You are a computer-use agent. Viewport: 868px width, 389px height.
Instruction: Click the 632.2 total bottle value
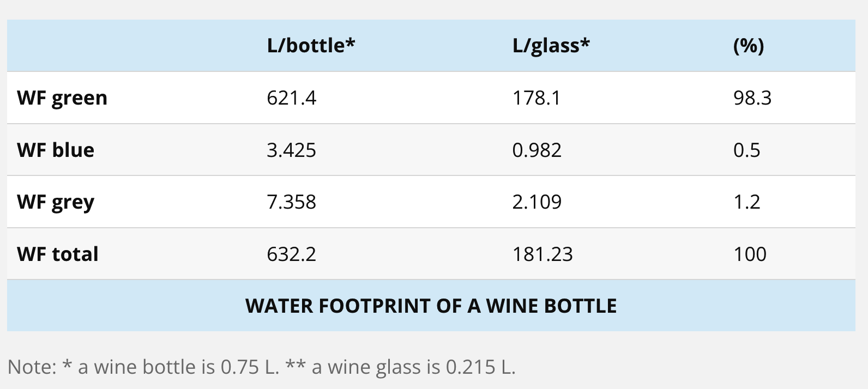(291, 254)
